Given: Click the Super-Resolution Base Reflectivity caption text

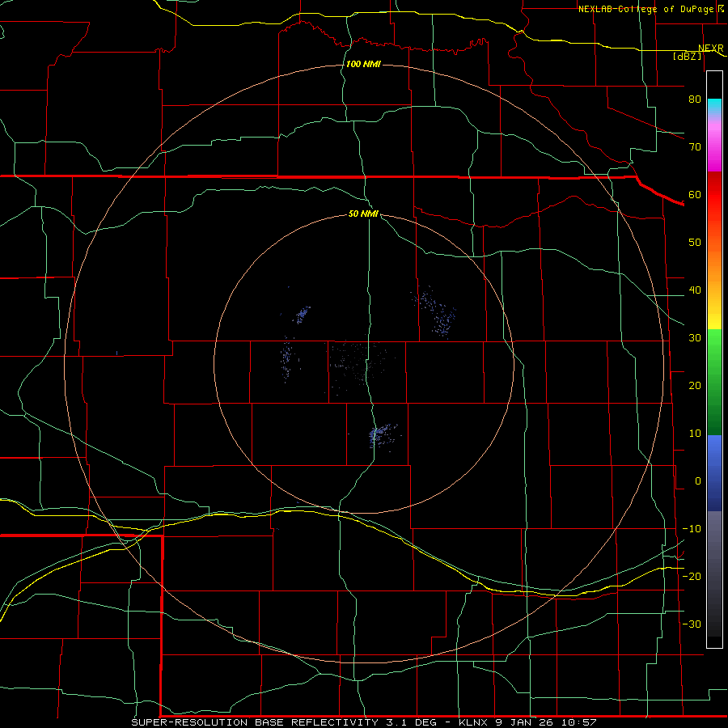Looking at the screenshot, I should [x=363, y=722].
